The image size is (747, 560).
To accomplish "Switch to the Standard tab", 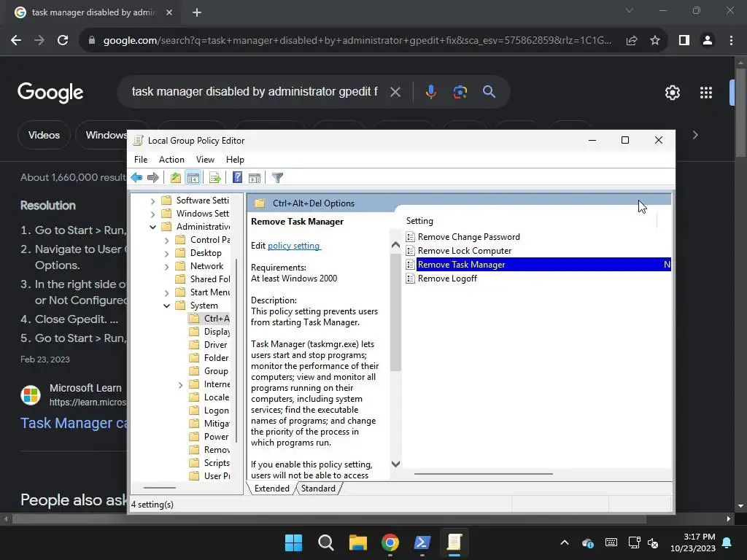I will tap(318, 488).
